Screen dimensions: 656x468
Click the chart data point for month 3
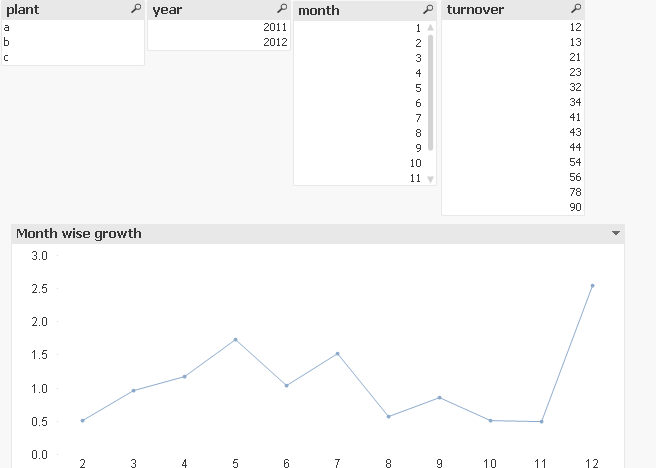coord(133,391)
